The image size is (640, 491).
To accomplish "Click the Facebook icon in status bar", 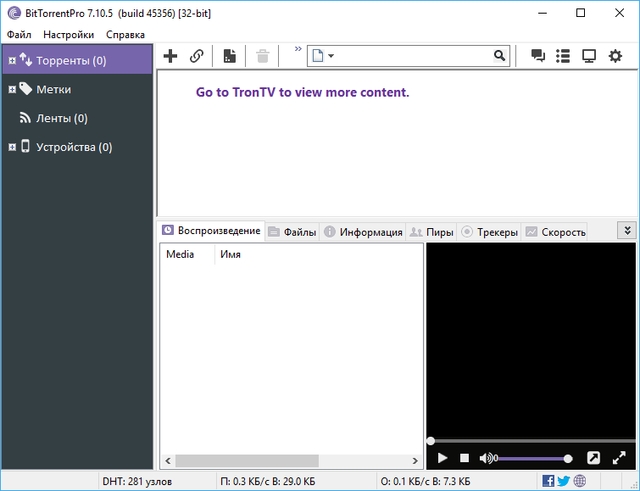I will [549, 481].
